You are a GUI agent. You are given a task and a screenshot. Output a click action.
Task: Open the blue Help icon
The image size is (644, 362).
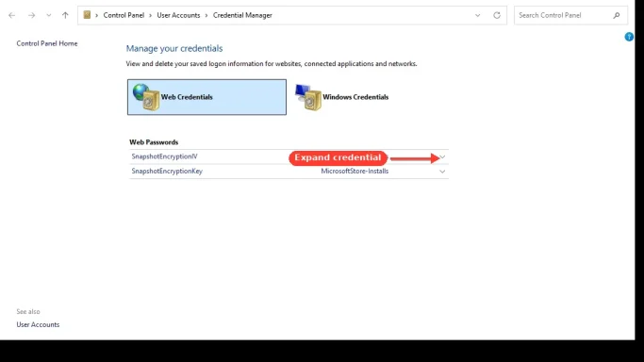[629, 37]
